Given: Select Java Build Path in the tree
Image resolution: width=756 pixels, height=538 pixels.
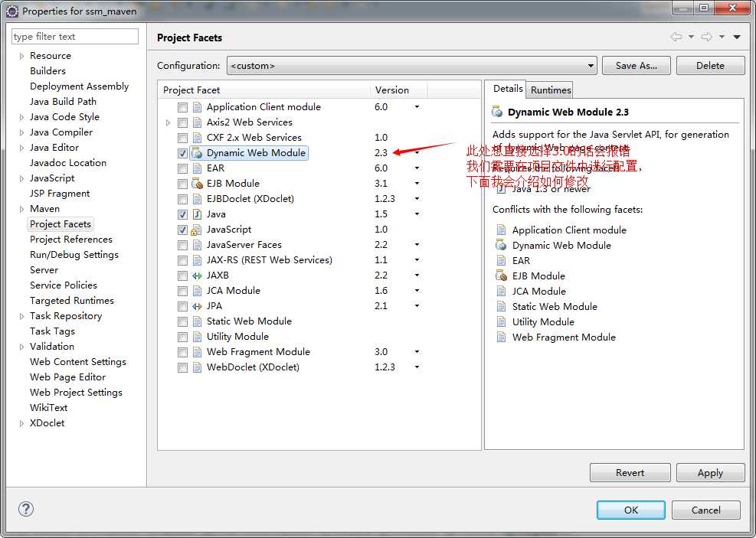Looking at the screenshot, I should 63,102.
